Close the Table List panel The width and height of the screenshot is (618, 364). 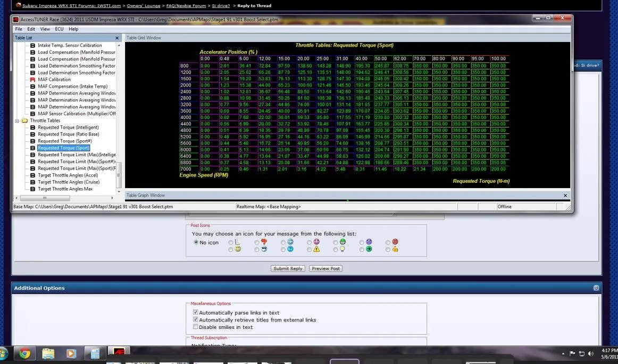[117, 38]
